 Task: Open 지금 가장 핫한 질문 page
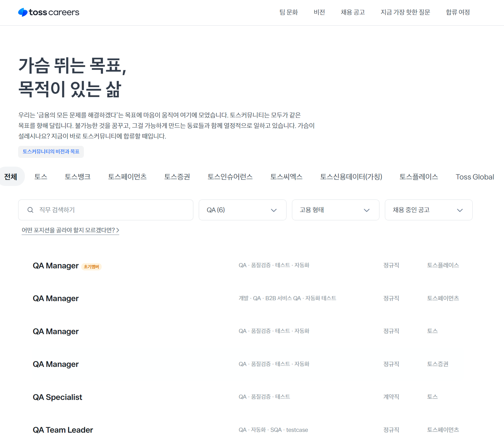pyautogui.click(x=405, y=12)
